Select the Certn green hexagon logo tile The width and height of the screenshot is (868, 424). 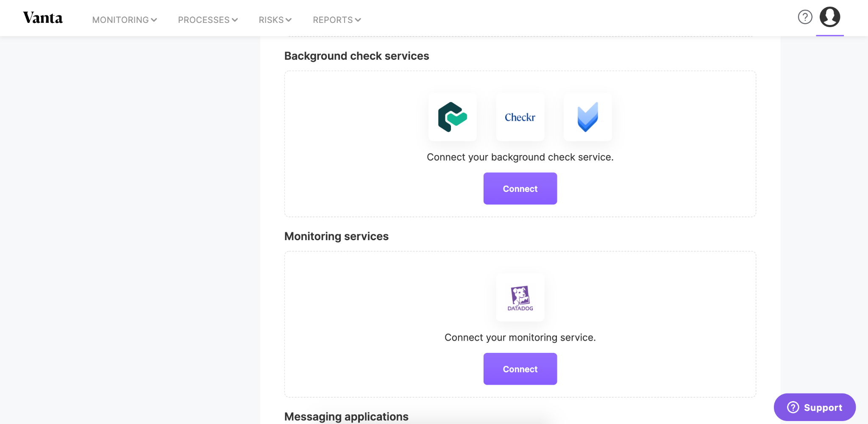[x=453, y=117]
